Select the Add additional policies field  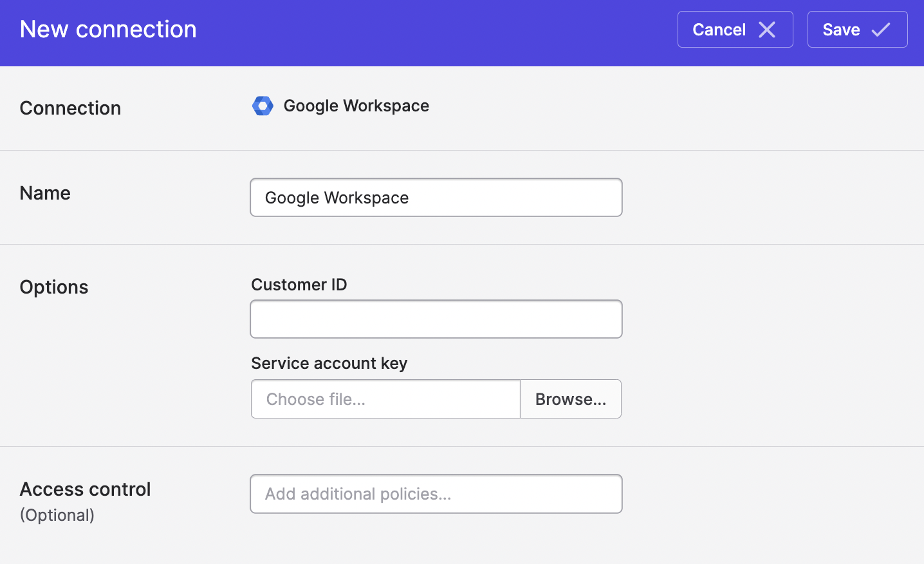click(x=436, y=494)
